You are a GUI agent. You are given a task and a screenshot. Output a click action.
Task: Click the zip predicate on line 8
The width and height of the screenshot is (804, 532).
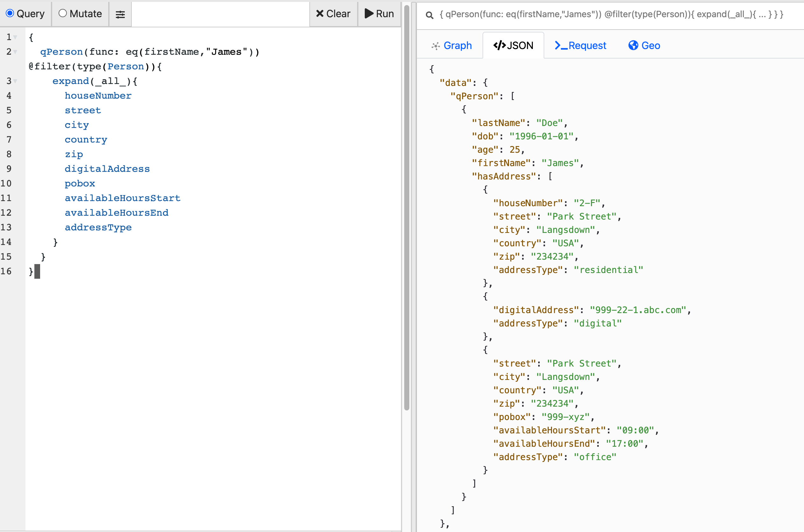74,154
